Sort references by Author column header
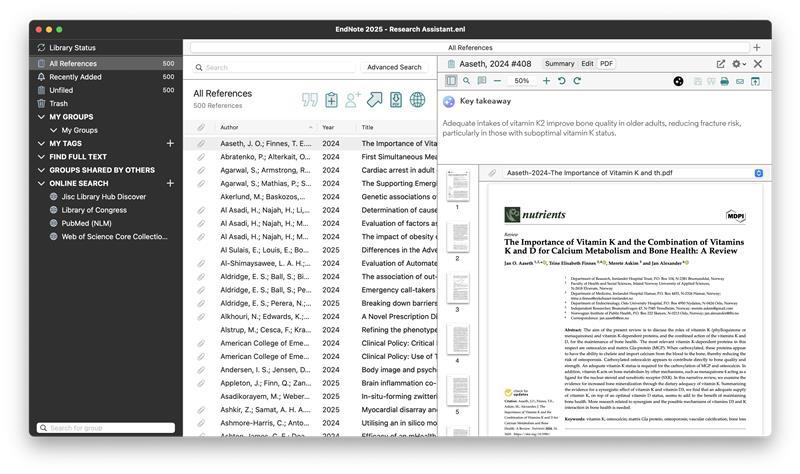The width and height of the screenshot is (800, 474). point(229,127)
